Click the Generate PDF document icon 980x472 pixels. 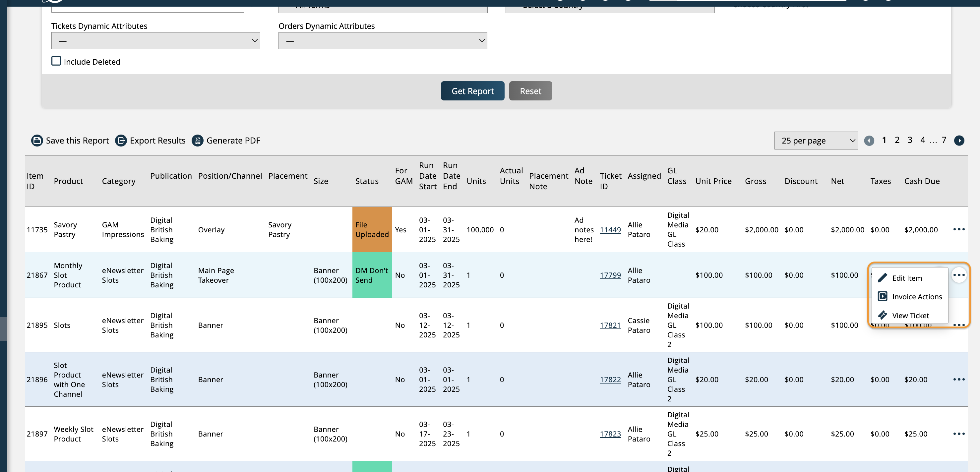198,140
